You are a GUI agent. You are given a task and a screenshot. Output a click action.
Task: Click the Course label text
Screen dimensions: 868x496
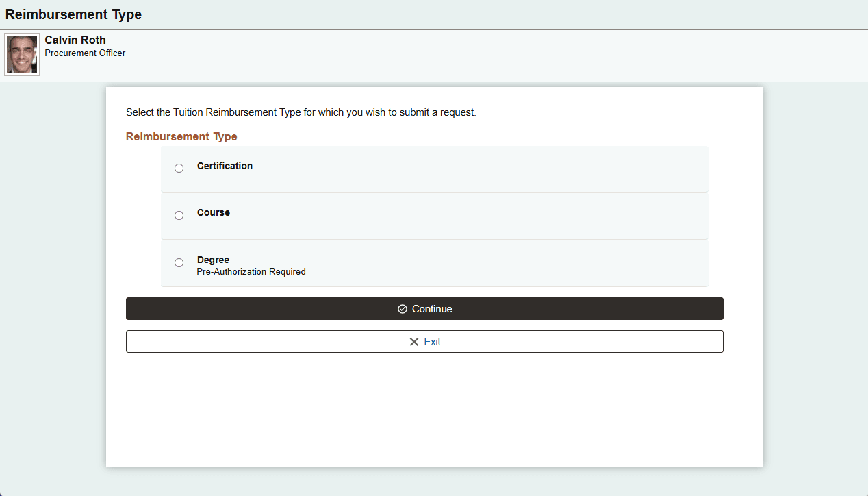pyautogui.click(x=213, y=212)
